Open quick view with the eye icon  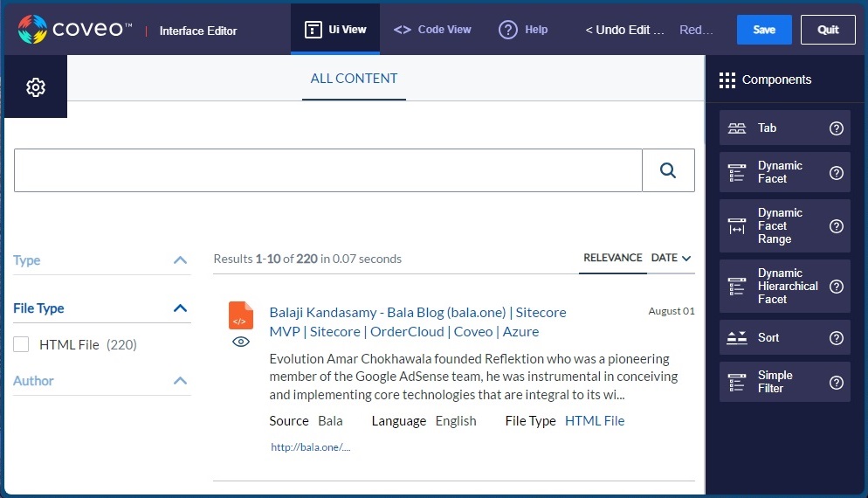[x=241, y=342]
